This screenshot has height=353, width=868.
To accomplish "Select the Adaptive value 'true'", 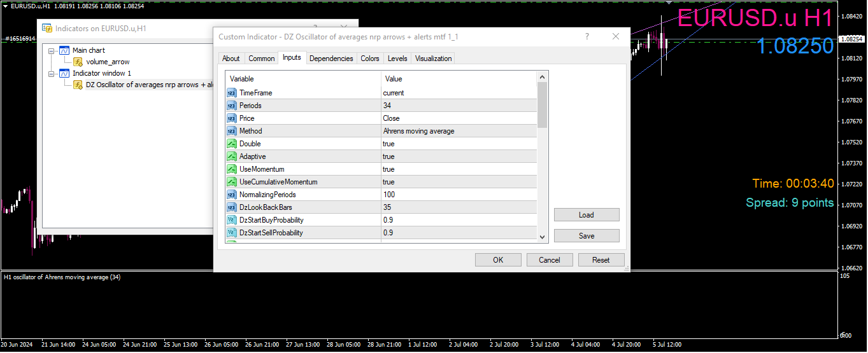I will point(389,156).
